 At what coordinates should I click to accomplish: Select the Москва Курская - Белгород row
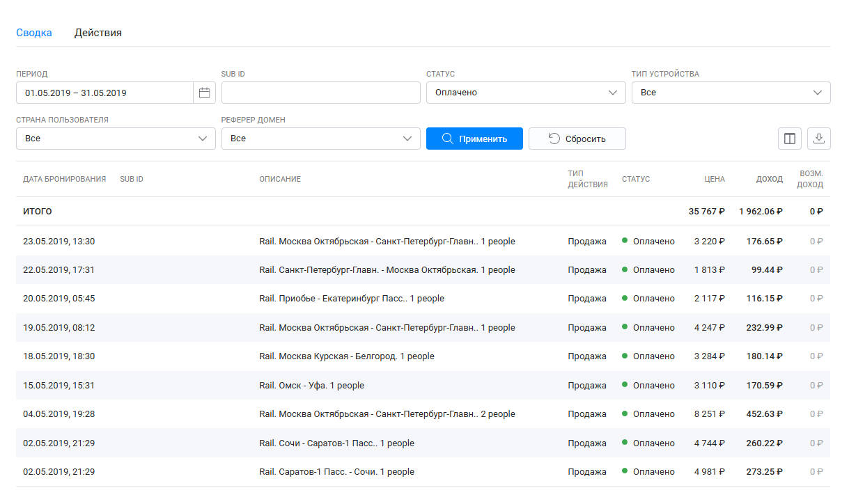pos(346,356)
